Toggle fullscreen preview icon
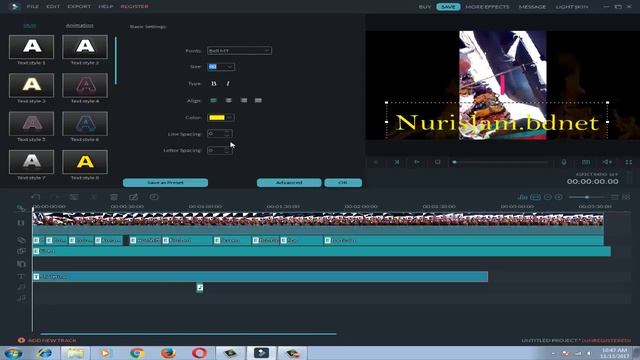This screenshot has width=640, height=360. pos(629,162)
